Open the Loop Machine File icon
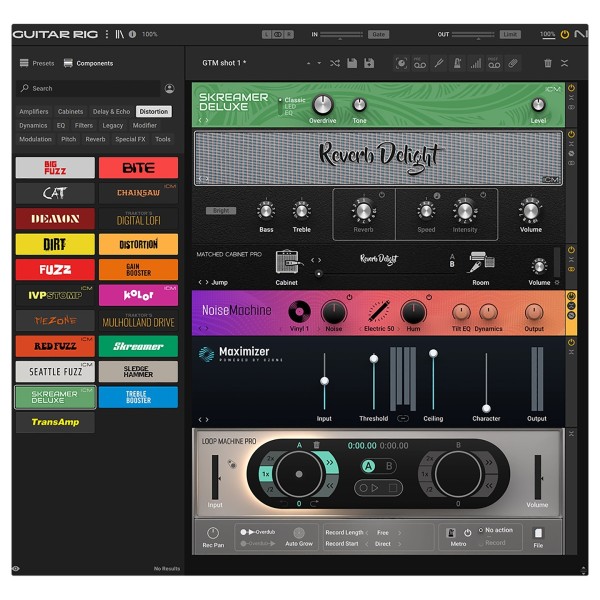Screen dimensions: 600x600 (x=538, y=533)
